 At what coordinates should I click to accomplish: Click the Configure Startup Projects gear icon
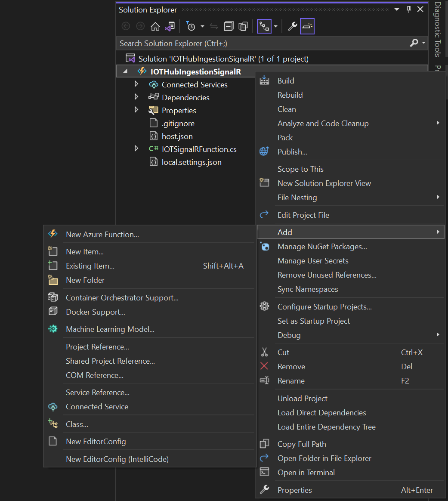[265, 306]
